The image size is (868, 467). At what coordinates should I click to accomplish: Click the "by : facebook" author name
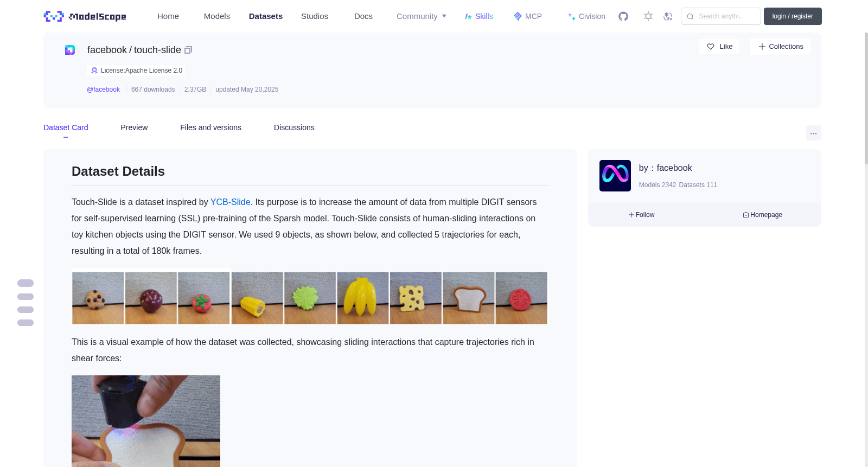pos(666,168)
